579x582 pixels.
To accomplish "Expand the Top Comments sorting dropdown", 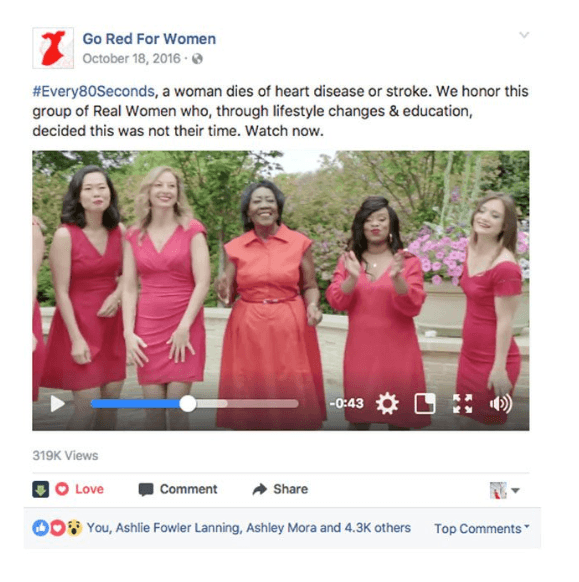I will [482, 529].
